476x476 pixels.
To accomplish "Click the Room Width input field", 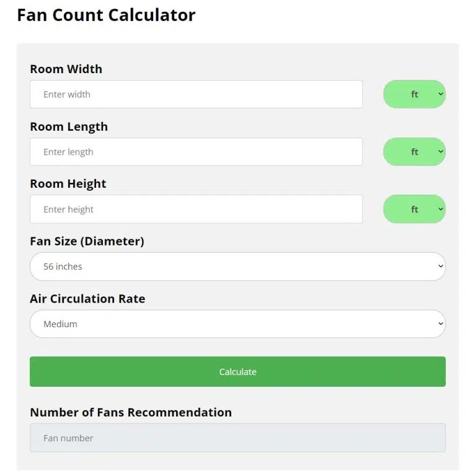I will click(196, 94).
